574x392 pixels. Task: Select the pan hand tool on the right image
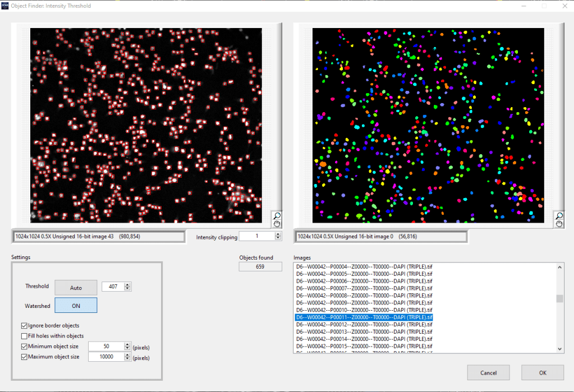(558, 224)
